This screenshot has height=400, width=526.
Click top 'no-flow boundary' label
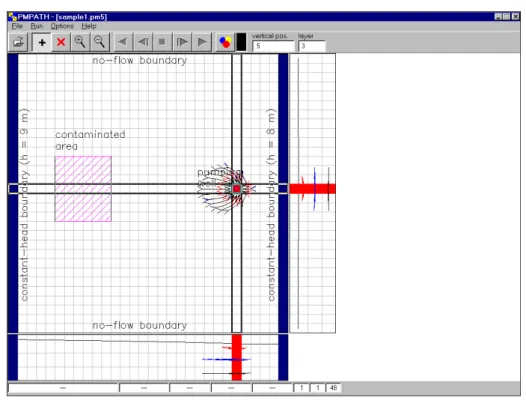(140, 60)
